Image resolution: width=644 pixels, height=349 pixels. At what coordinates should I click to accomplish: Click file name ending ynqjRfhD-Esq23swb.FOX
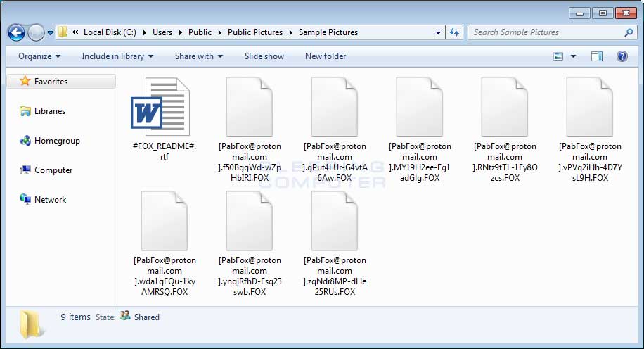click(250, 276)
